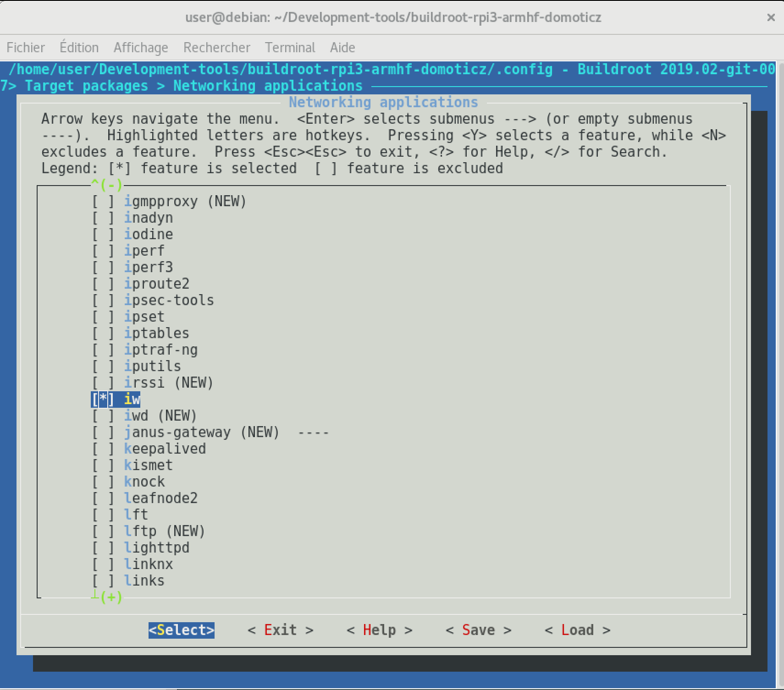The width and height of the screenshot is (784, 690).
Task: Toggle the igmpproxy checkbox
Action: pos(103,202)
